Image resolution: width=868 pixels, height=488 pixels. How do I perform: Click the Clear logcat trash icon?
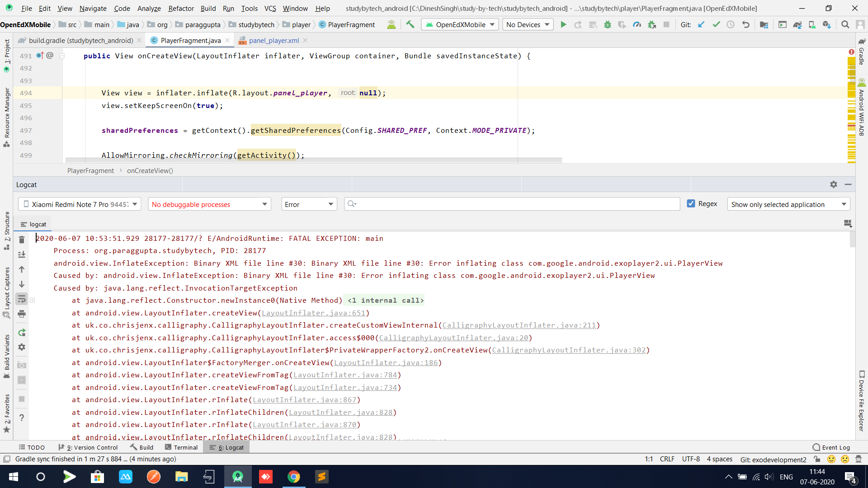(21, 239)
